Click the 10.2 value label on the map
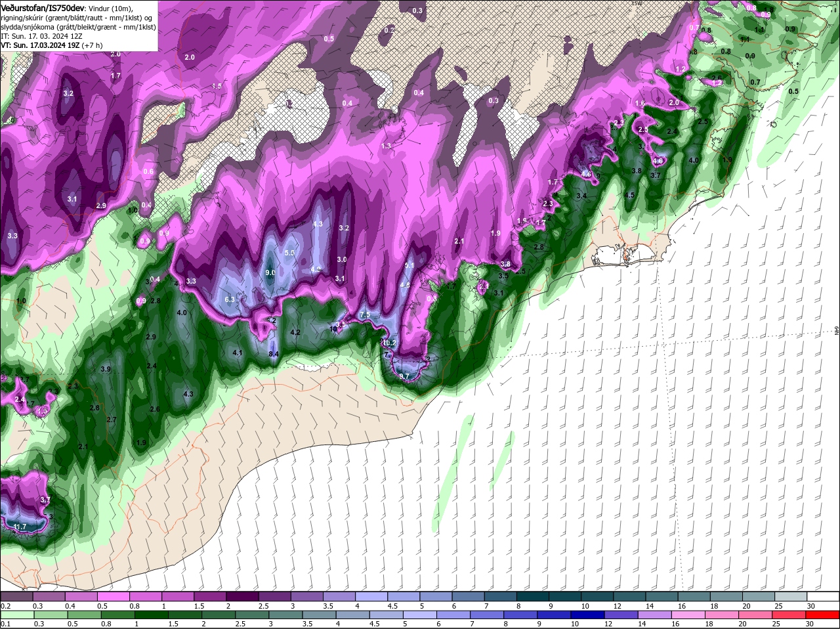This screenshot has width=840, height=629. pos(389,343)
